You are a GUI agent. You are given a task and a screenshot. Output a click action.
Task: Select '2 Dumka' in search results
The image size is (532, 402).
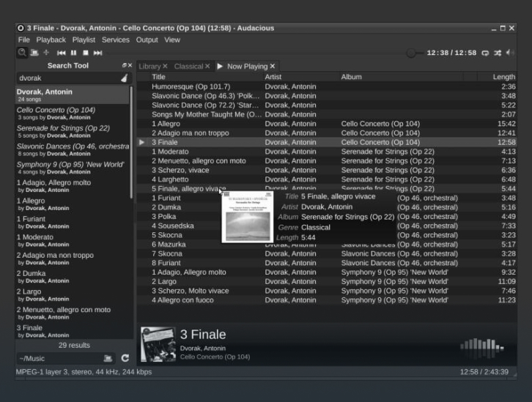point(73,277)
